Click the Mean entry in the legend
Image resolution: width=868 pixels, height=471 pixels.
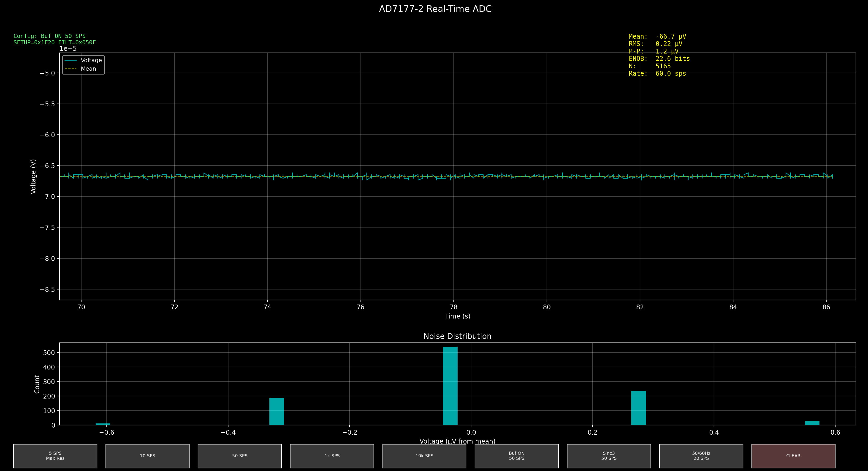88,69
